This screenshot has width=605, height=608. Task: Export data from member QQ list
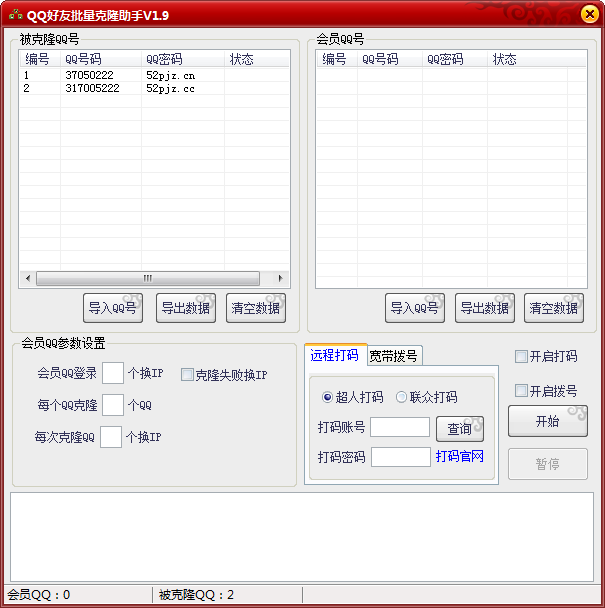point(484,308)
